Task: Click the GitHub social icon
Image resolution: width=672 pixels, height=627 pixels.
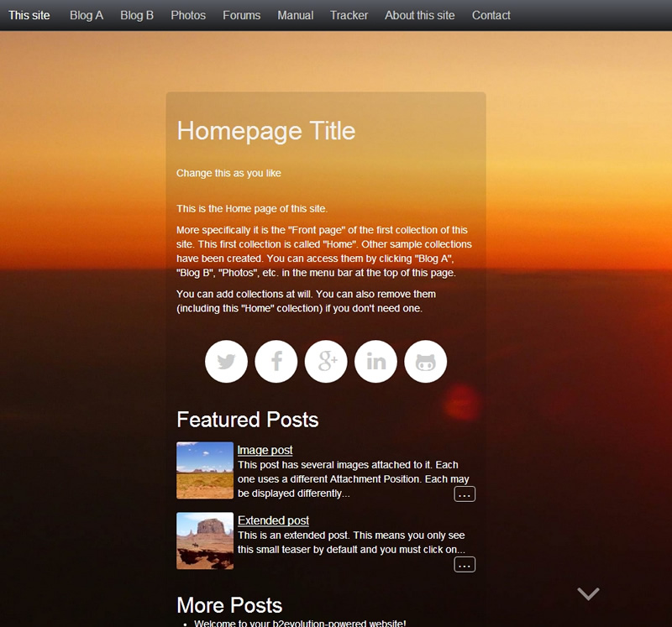Action: tap(426, 362)
